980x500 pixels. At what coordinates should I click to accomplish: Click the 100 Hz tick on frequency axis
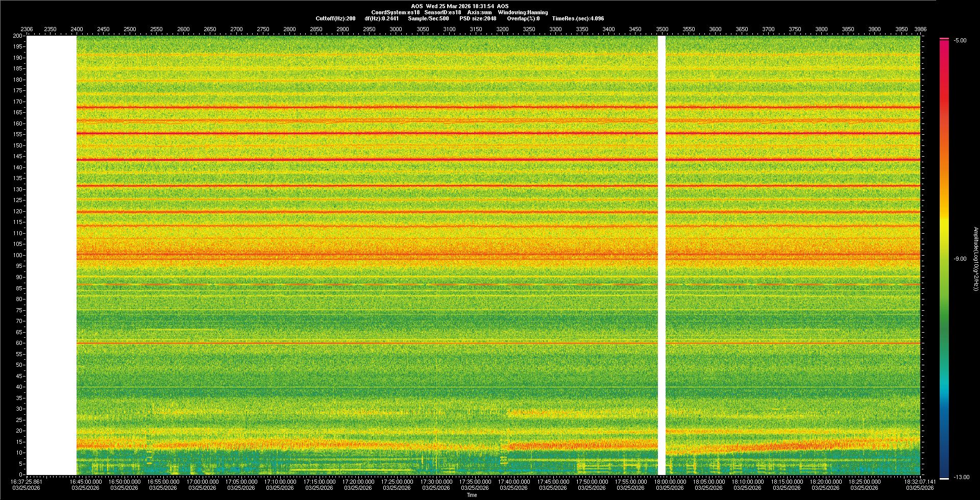pyautogui.click(x=18, y=255)
